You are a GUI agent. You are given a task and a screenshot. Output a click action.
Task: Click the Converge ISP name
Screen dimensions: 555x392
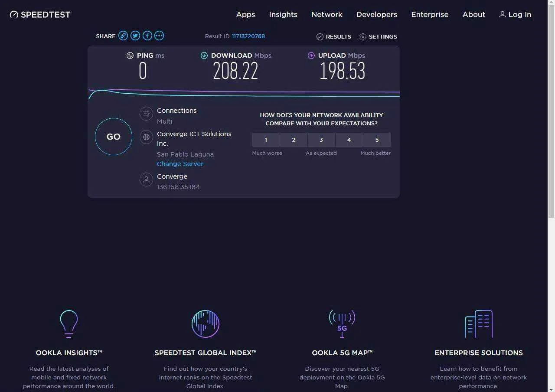click(172, 176)
